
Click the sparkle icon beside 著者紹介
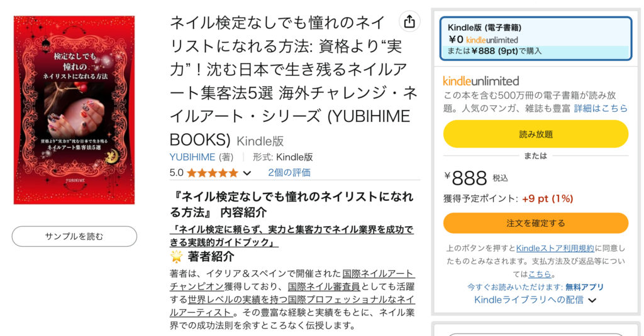click(x=177, y=256)
